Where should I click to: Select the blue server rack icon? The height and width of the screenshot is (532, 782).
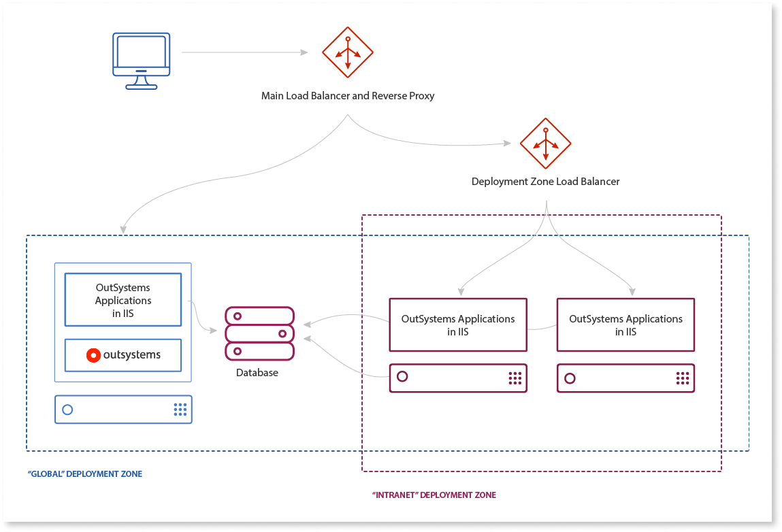pos(123,410)
